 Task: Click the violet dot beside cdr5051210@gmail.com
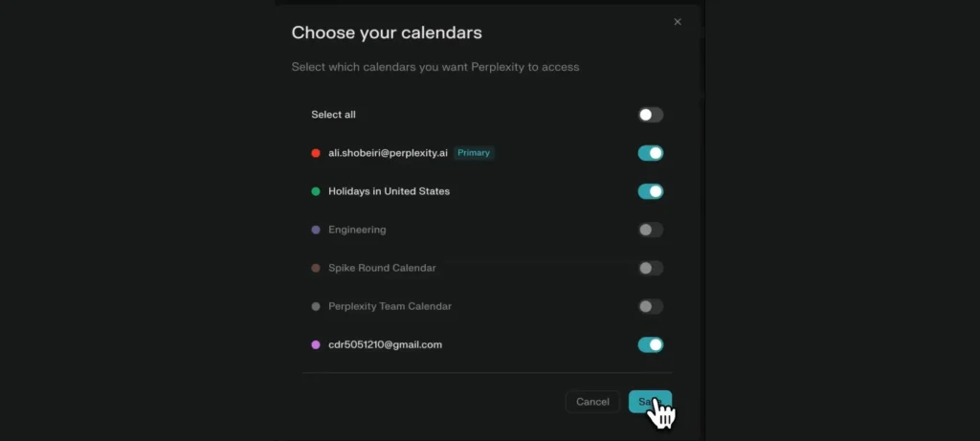pos(316,344)
